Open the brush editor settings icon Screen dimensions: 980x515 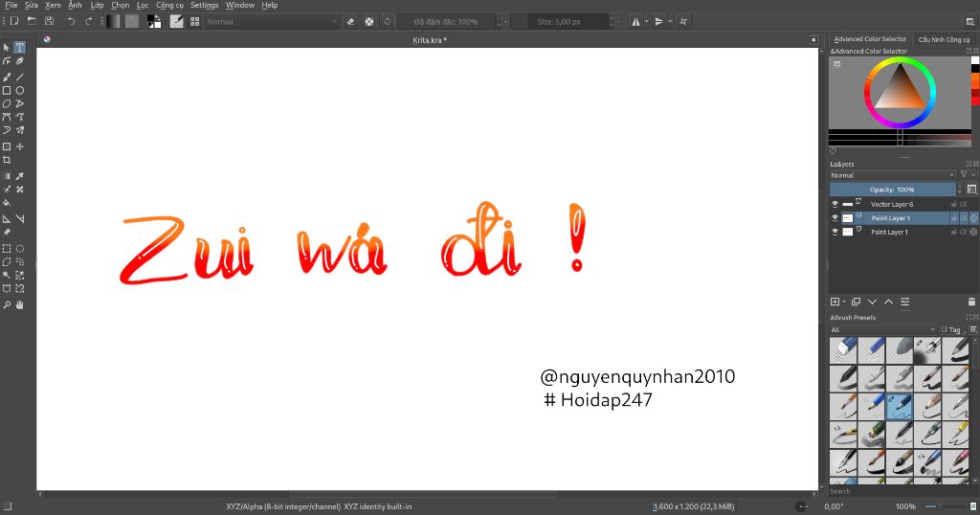(x=177, y=21)
